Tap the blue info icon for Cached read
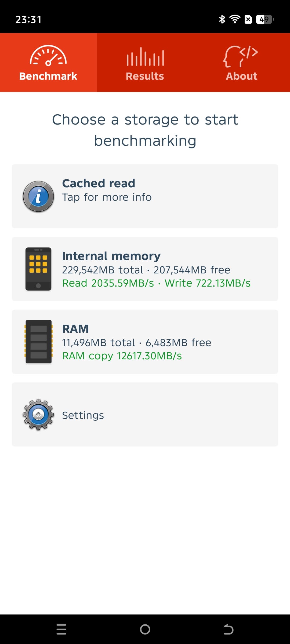This screenshot has width=290, height=644. click(x=38, y=196)
